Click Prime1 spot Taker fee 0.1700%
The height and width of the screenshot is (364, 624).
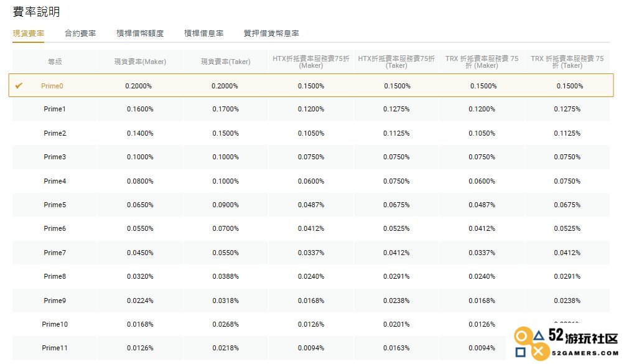pyautogui.click(x=226, y=109)
